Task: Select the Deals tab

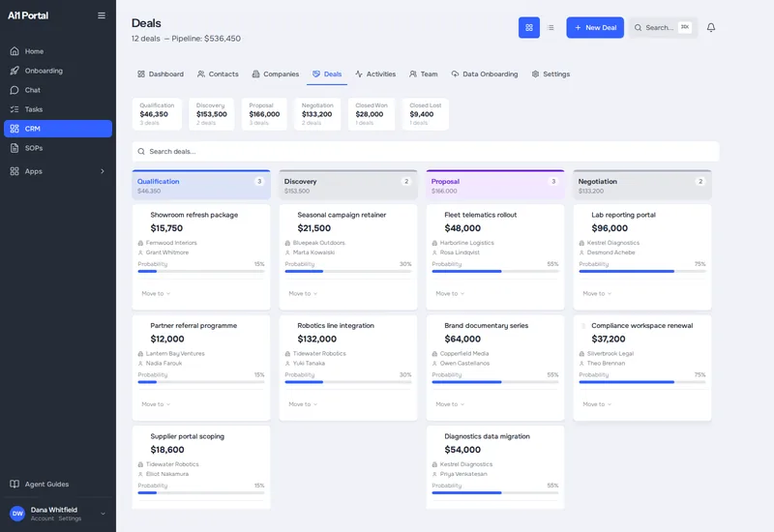Action: (x=327, y=74)
